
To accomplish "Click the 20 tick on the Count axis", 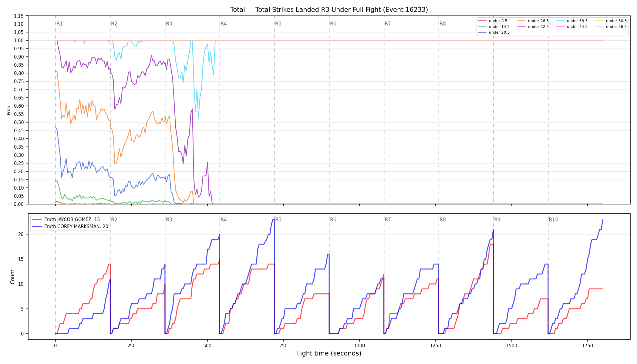I will tap(21, 234).
